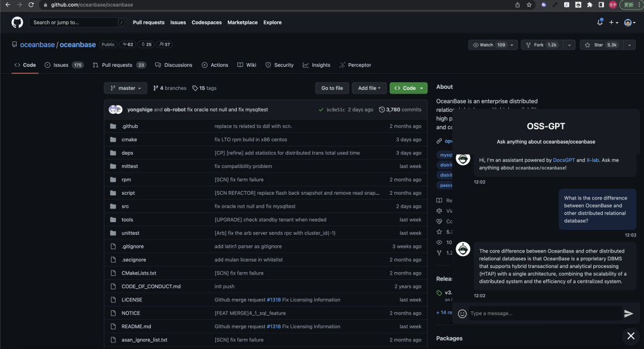Open the Discussions tab

pos(174,65)
